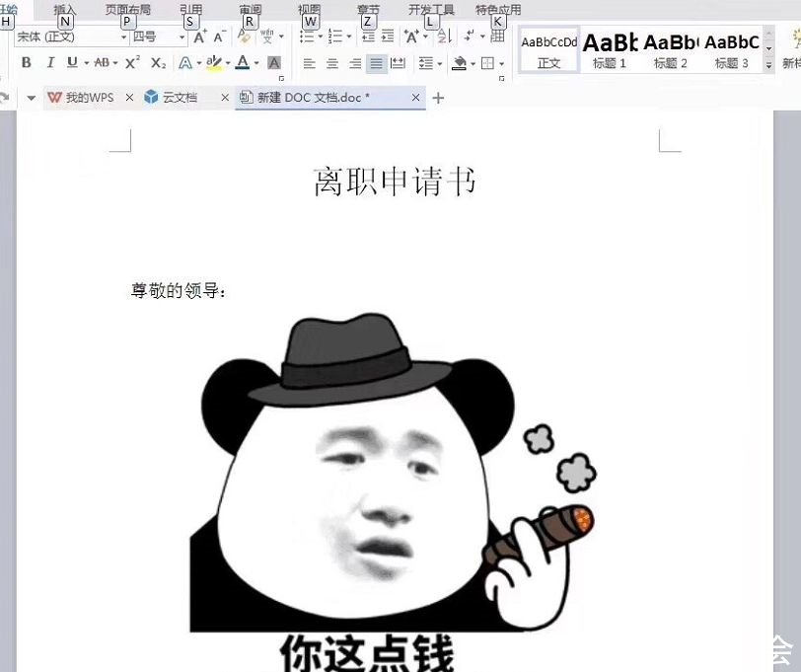Open the font settings dialog launcher
801x672 pixels.
coord(281,78)
